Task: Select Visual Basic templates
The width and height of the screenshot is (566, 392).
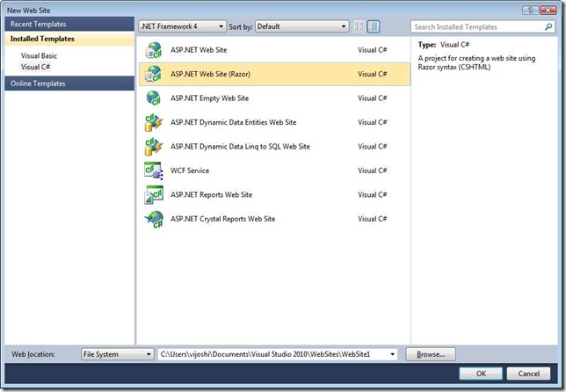Action: pos(39,56)
